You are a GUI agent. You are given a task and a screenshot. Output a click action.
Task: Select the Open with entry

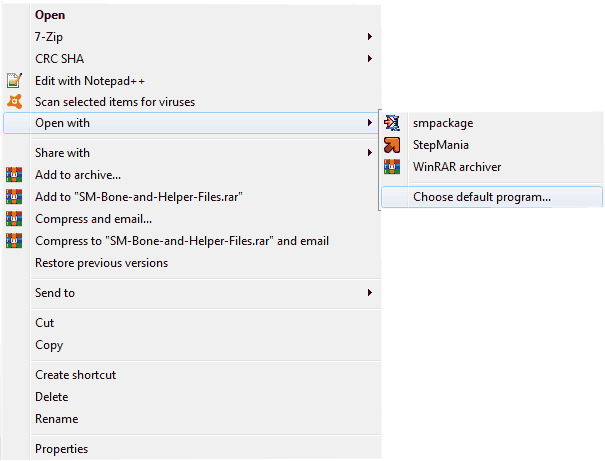pyautogui.click(x=191, y=123)
